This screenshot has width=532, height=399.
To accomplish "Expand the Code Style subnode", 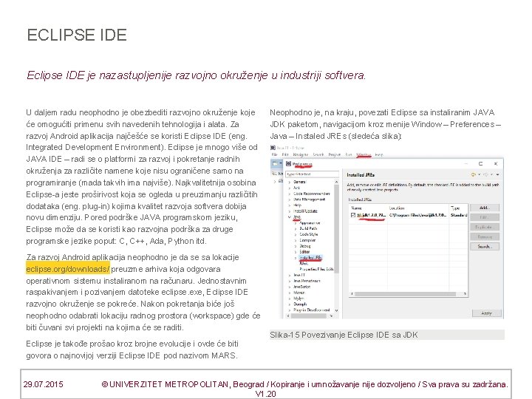I will click(296, 234).
